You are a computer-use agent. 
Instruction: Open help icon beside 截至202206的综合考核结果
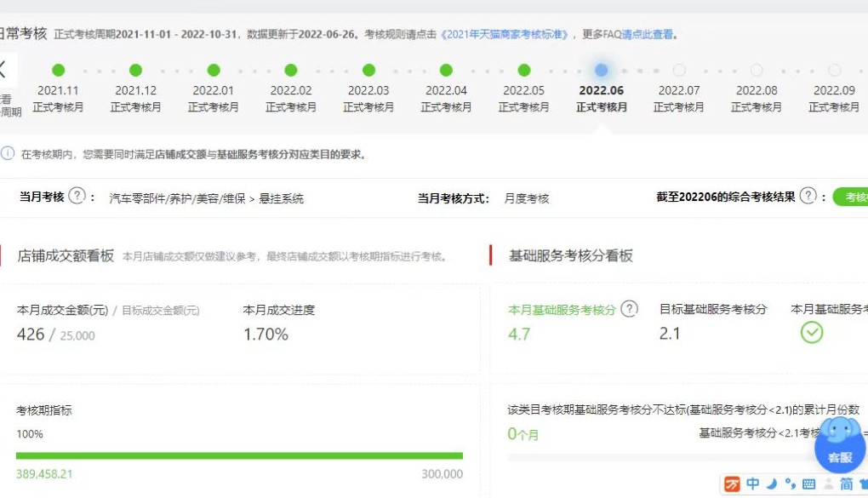(x=808, y=196)
